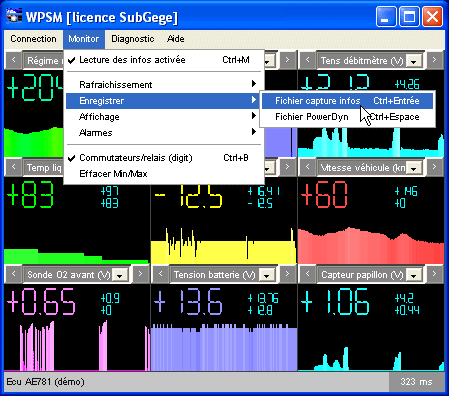Click next arrow of the yellow graph panel
The image size is (449, 396).
tap(287, 167)
